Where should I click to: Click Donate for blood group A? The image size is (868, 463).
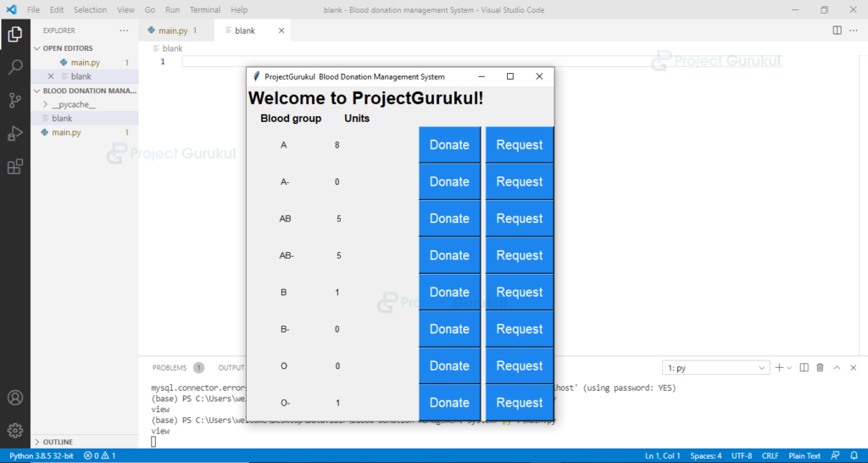(x=449, y=144)
